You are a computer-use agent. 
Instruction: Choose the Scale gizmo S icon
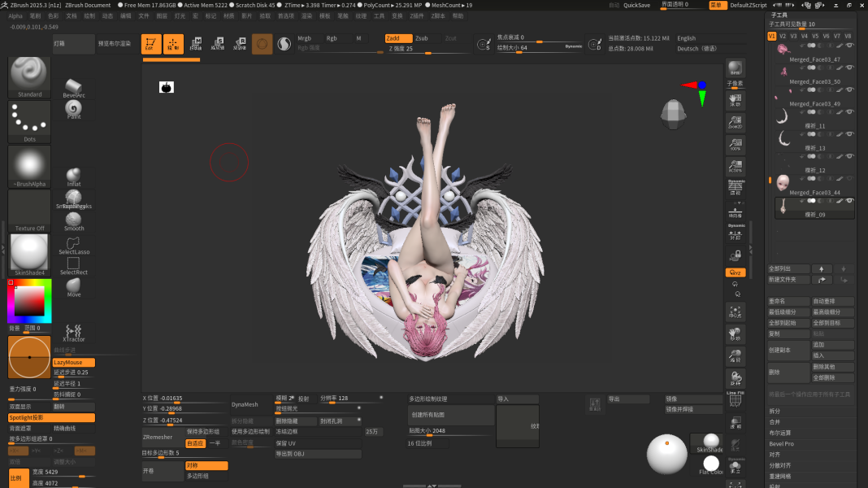pos(218,44)
